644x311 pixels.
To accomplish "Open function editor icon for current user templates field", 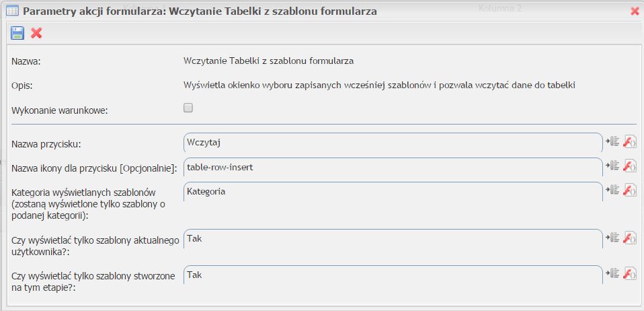I will 630,238.
